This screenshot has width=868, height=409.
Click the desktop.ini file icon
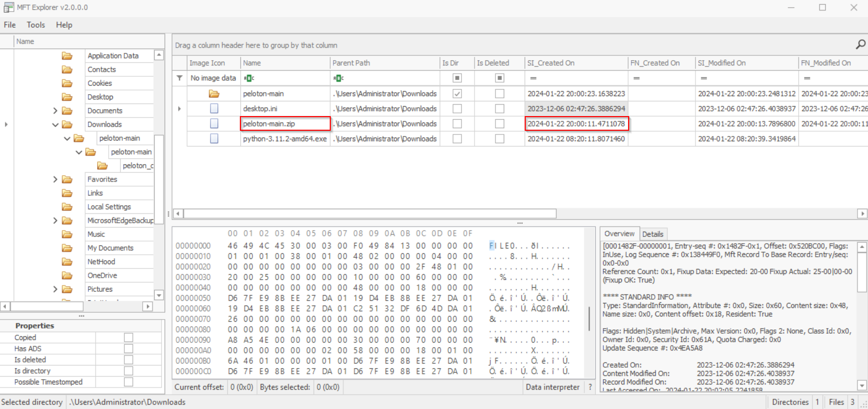[x=214, y=109]
